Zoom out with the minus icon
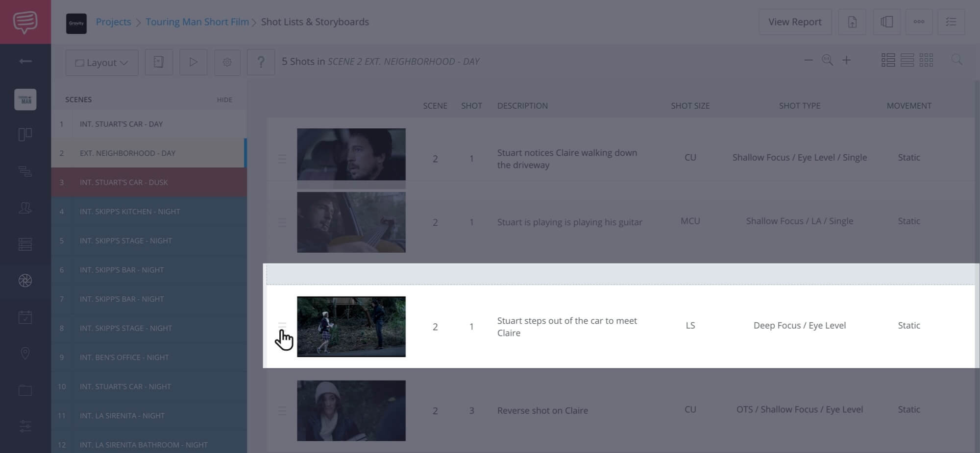The height and width of the screenshot is (453, 980). click(808, 60)
